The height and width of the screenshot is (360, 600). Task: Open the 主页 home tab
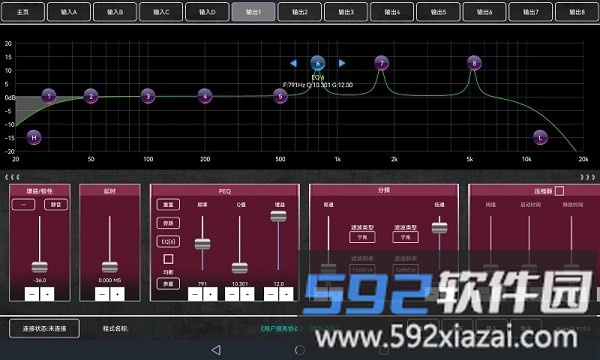[x=23, y=12]
